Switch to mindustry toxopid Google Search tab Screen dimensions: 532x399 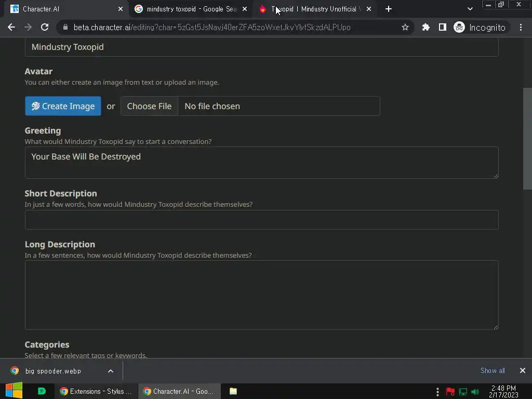coord(192,9)
